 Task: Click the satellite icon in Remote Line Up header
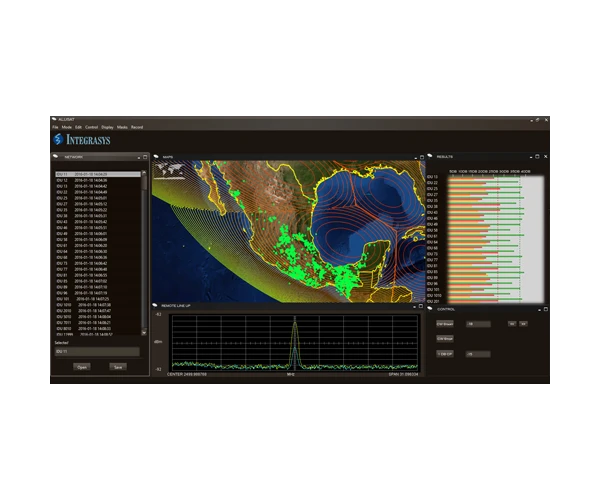pyautogui.click(x=155, y=305)
